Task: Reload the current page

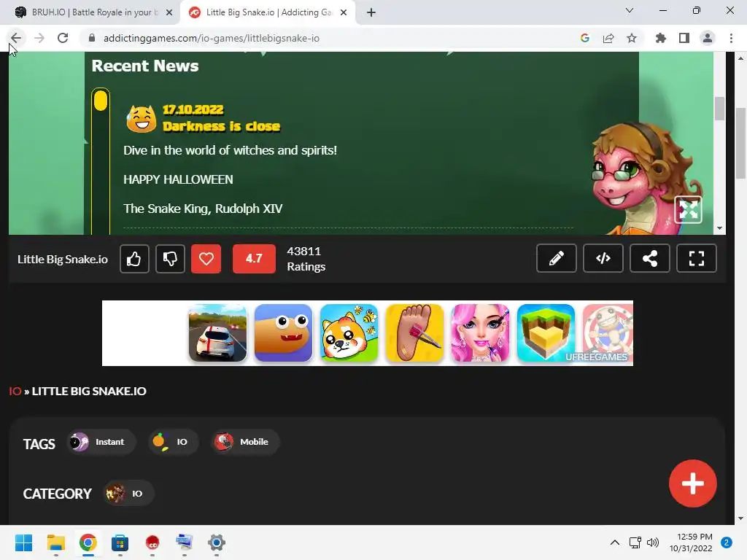Action: click(x=63, y=38)
